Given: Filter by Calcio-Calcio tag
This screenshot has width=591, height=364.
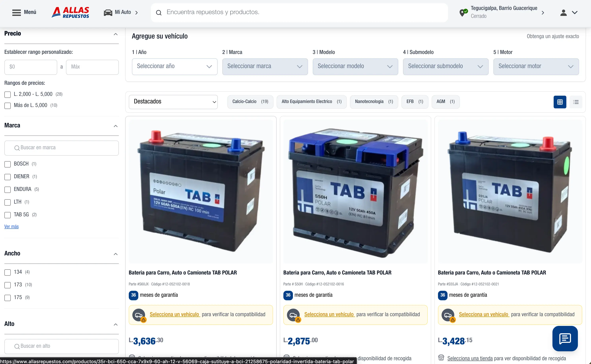Looking at the screenshot, I should pyautogui.click(x=250, y=102).
